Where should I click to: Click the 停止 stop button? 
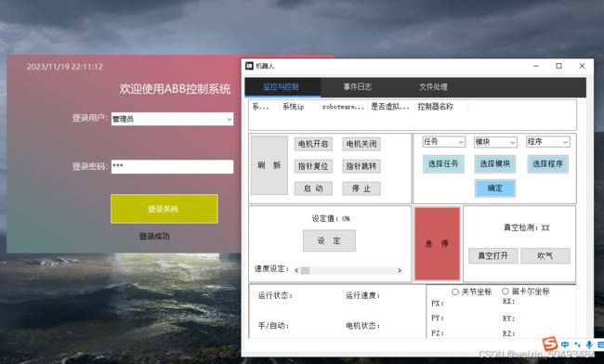pos(361,188)
